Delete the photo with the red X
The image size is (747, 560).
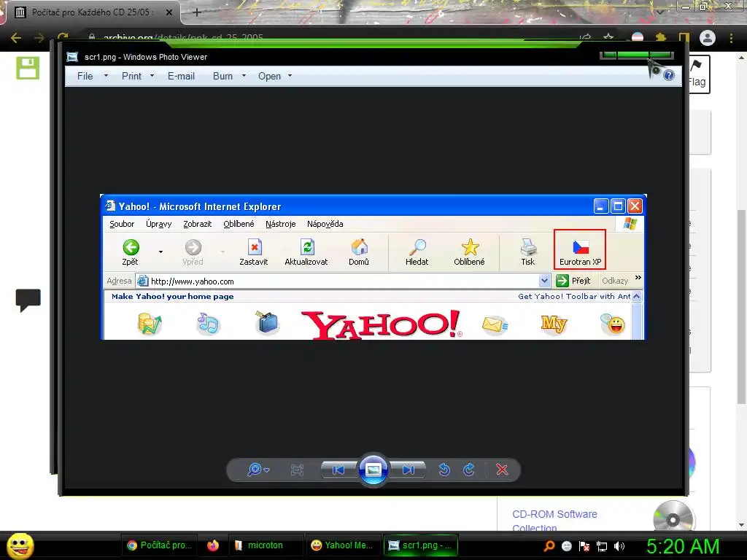click(502, 470)
